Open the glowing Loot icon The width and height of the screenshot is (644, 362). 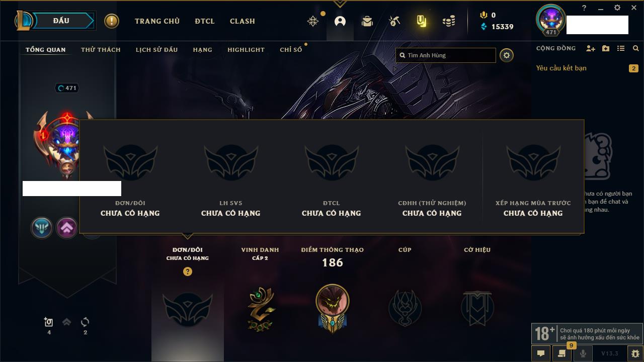click(x=422, y=21)
